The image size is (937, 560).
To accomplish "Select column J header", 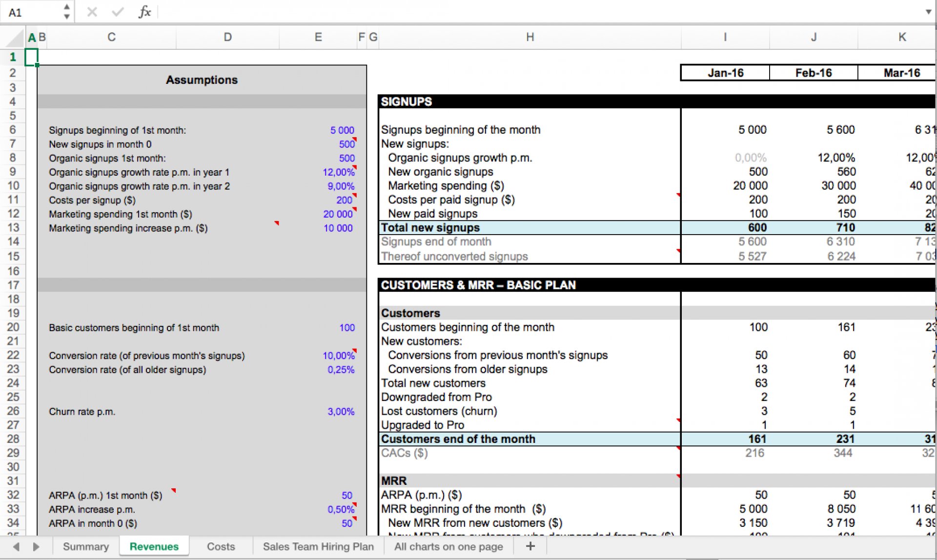I will pos(814,37).
